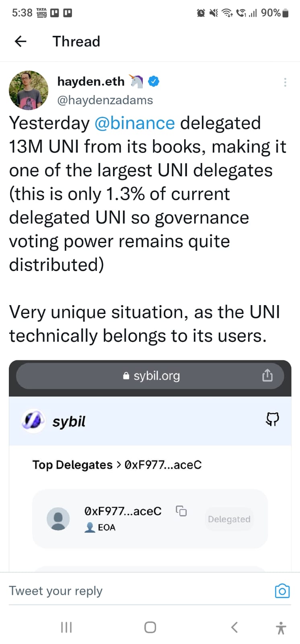Tap the @haydenzadams handle

coord(105,100)
